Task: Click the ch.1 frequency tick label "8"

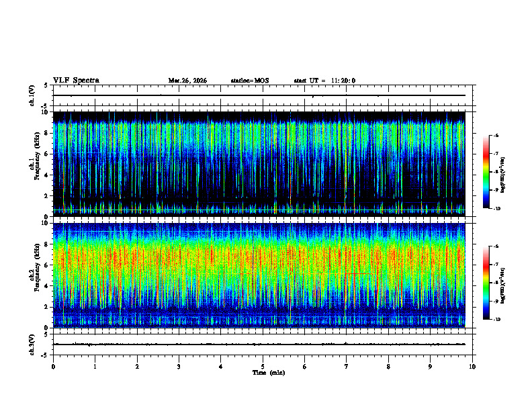Action: tap(46, 133)
